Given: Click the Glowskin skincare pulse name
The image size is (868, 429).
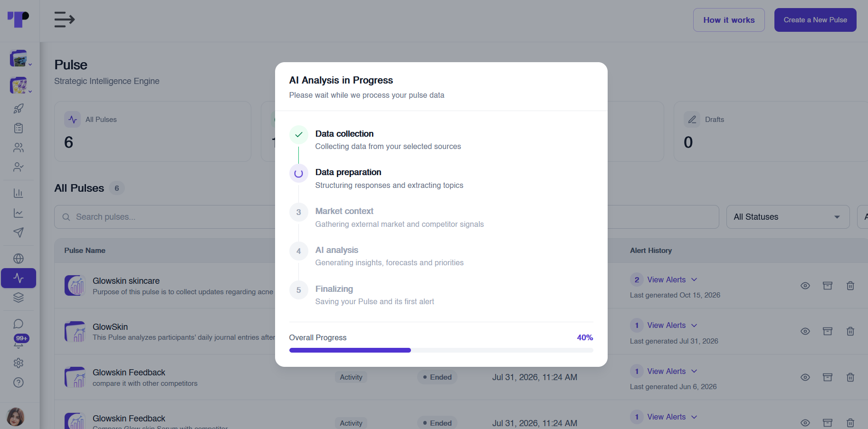Looking at the screenshot, I should (x=126, y=281).
